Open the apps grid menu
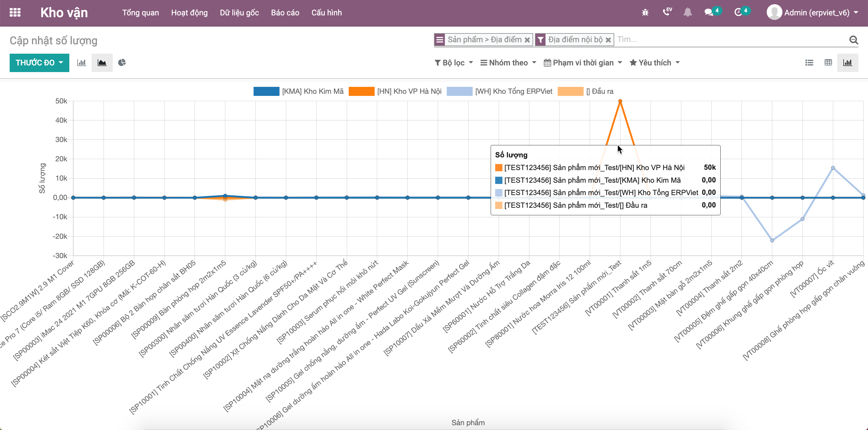 [15, 13]
